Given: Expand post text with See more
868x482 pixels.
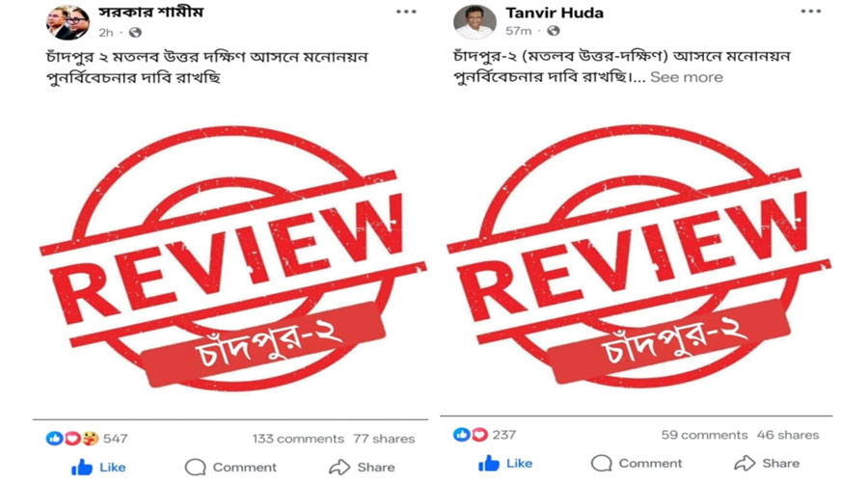Looking at the screenshot, I should pyautogui.click(x=687, y=77).
